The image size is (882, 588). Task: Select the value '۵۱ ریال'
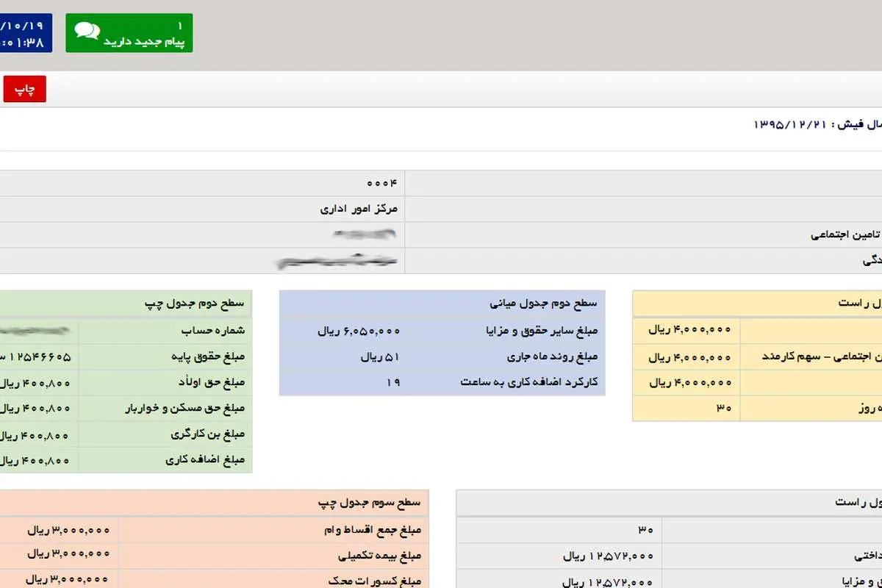pyautogui.click(x=380, y=357)
